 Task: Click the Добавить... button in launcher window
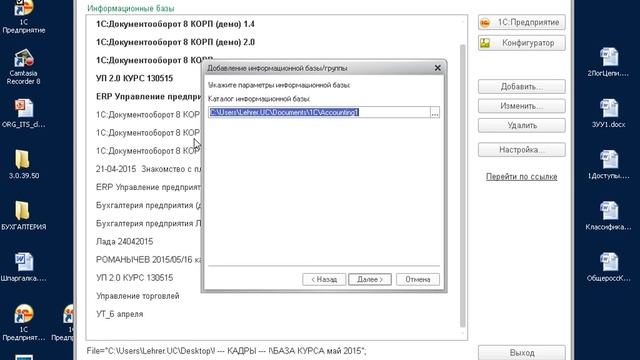(522, 87)
